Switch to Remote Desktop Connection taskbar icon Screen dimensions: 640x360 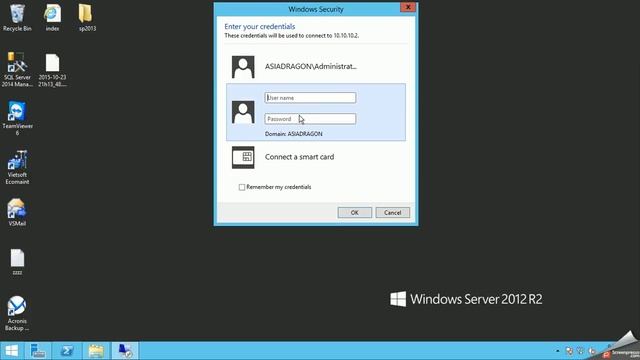tap(125, 351)
